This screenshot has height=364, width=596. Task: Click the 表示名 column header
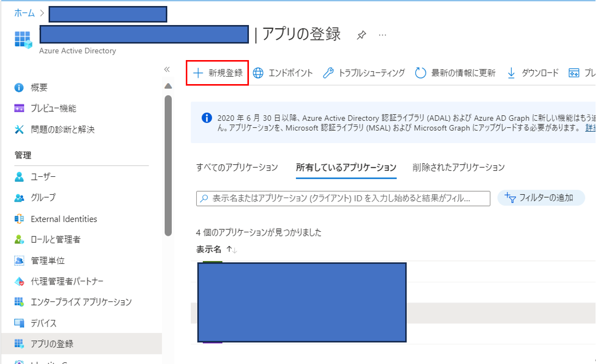point(209,250)
